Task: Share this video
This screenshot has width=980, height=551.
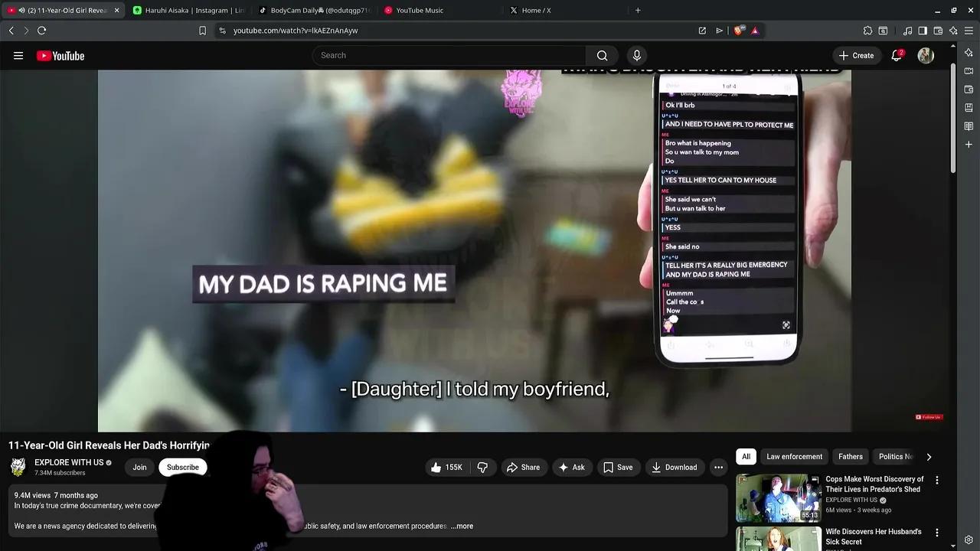Action: tap(523, 468)
